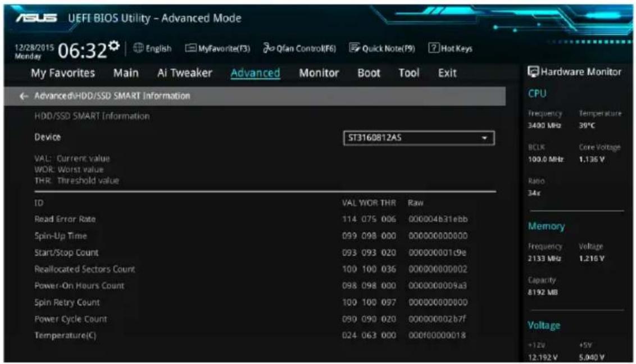
Task: Click the Voltage heading
Action: pyautogui.click(x=544, y=325)
